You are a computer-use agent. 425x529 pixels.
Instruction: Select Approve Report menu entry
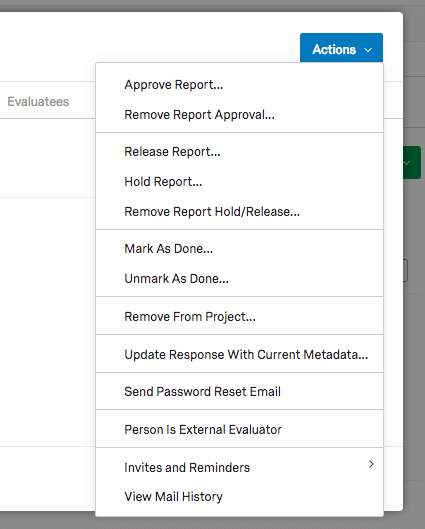239,85
